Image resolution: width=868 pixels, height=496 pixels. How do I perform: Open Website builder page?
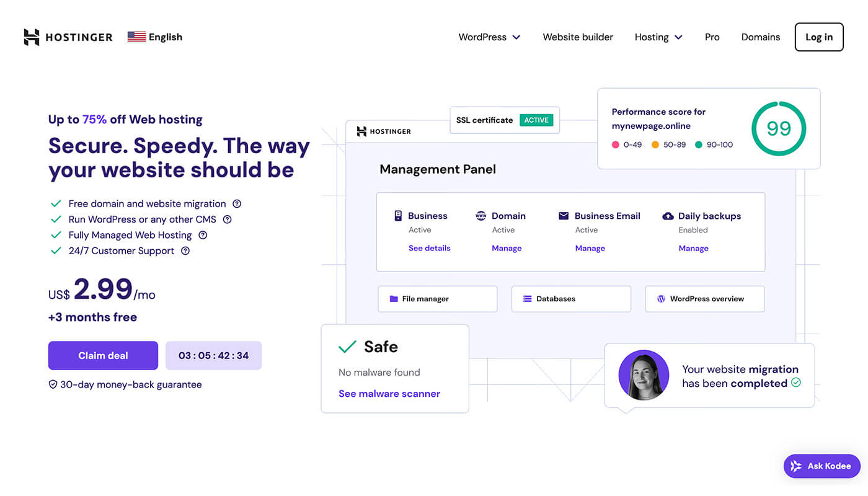(578, 37)
